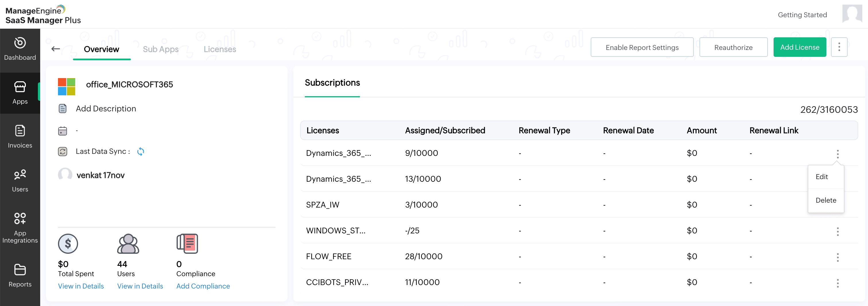Go to Apps in the sidebar

(20, 93)
